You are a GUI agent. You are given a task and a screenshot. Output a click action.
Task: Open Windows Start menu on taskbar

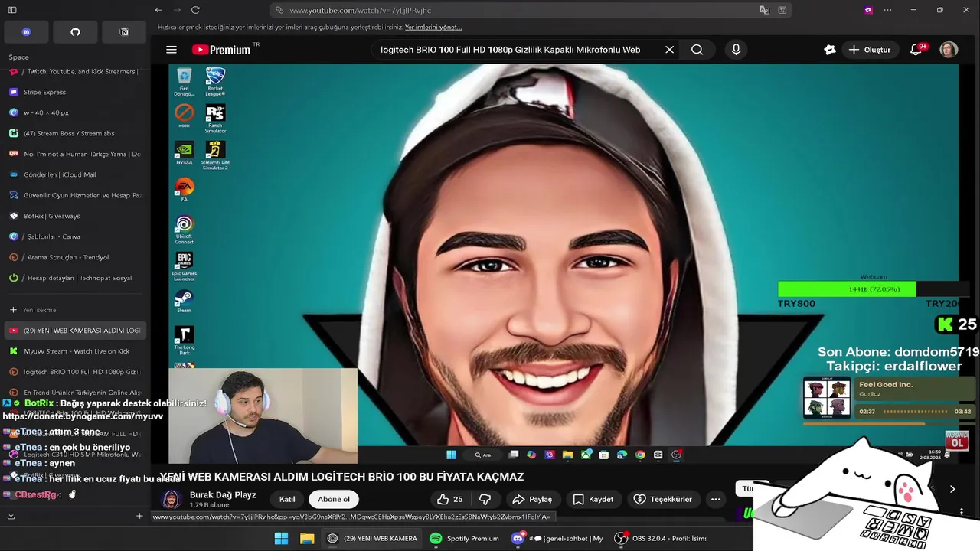(x=281, y=538)
